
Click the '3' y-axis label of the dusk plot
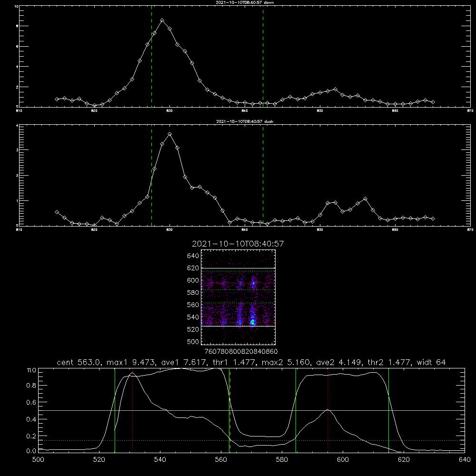(17, 150)
